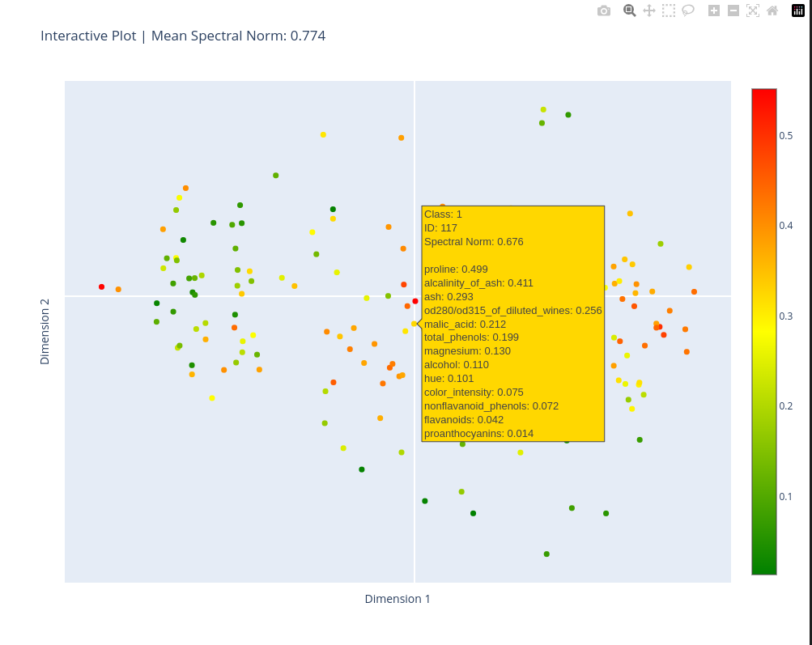Click 'proanthocyanins: 0.014' tooltip line

pos(478,434)
